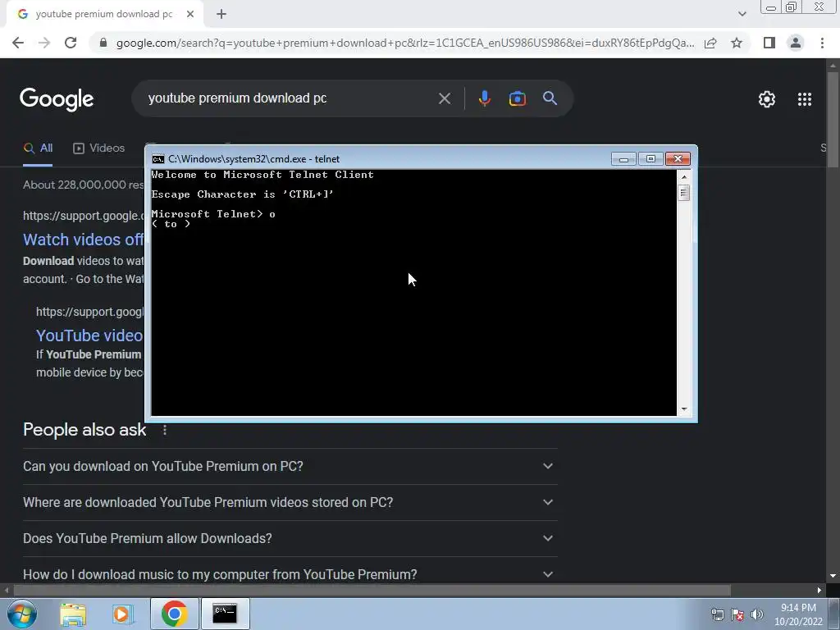
Task: Click the volume speaker tray icon
Action: [757, 614]
